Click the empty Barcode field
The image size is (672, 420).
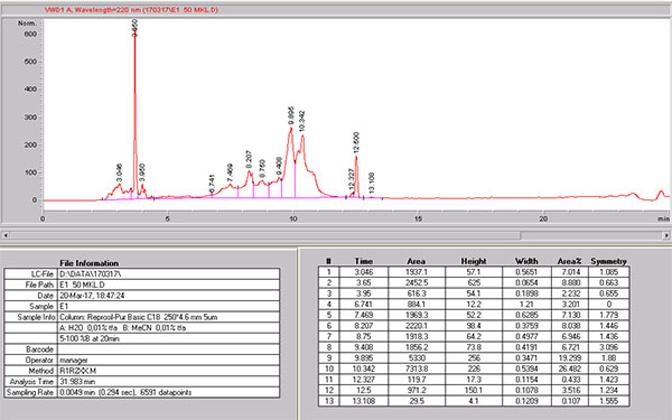pos(168,349)
